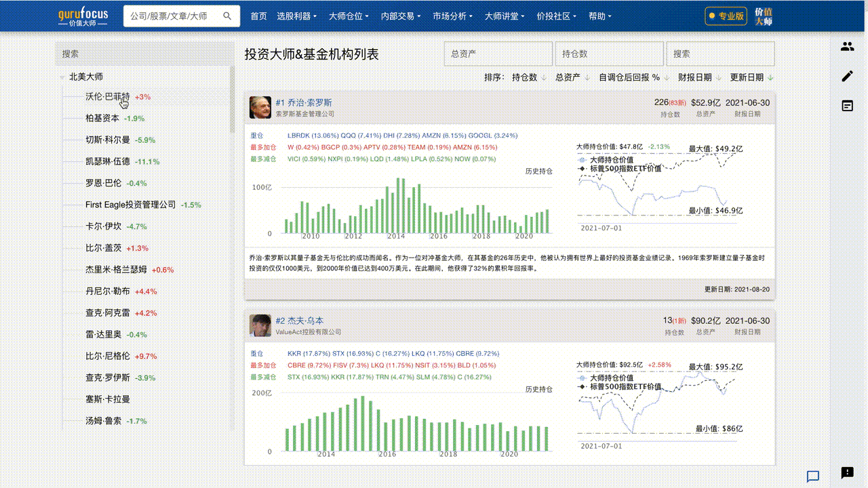The image size is (868, 488).
Task: Choose 卡尔·伊坎 from the sidebar
Action: pyautogui.click(x=104, y=226)
